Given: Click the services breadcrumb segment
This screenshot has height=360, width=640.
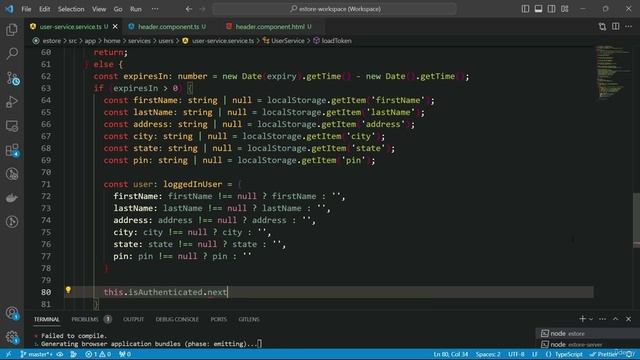Looking at the screenshot, I should point(139,41).
